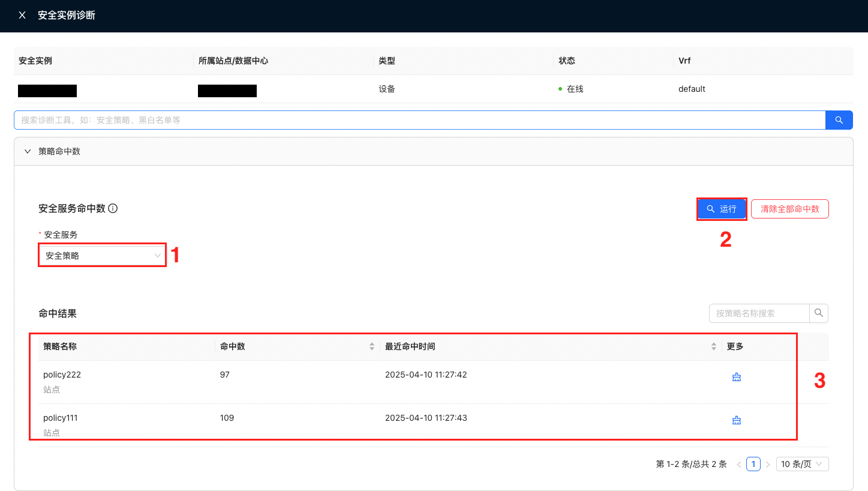Click the 运行 button
868x491 pixels.
tap(722, 209)
